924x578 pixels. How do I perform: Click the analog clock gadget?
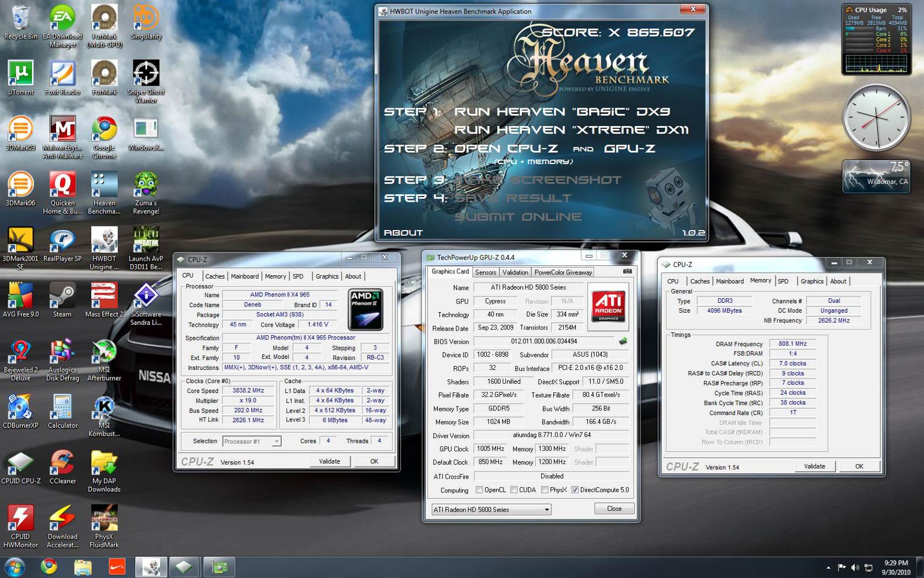click(x=876, y=118)
